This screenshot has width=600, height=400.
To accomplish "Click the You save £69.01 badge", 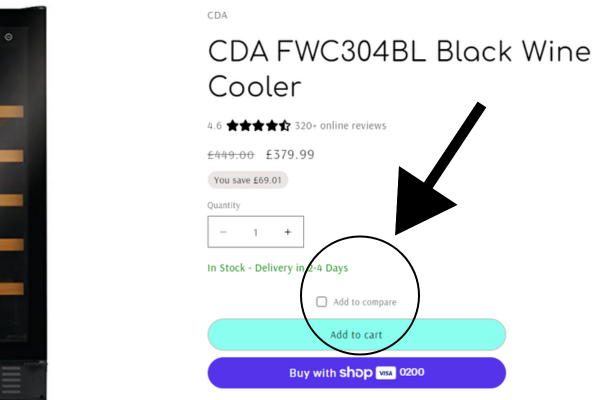I will pyautogui.click(x=247, y=180).
